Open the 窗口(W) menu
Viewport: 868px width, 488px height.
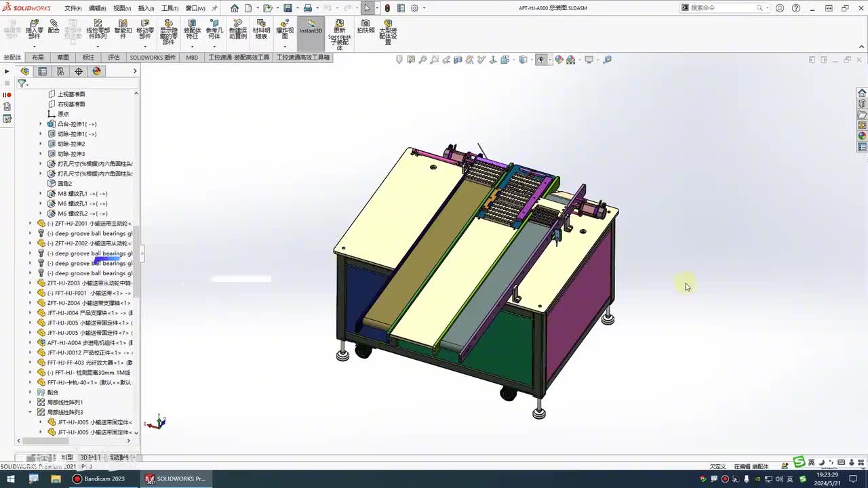tap(195, 8)
